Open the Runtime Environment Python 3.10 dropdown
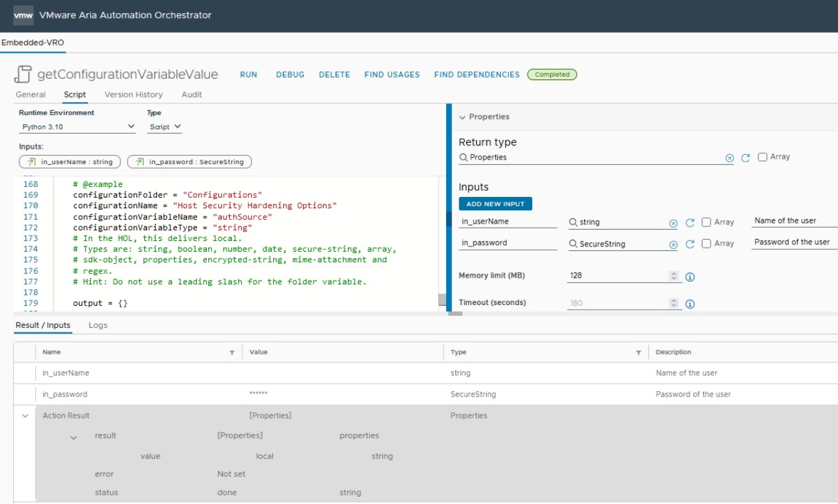The width and height of the screenshot is (838, 504). (77, 127)
